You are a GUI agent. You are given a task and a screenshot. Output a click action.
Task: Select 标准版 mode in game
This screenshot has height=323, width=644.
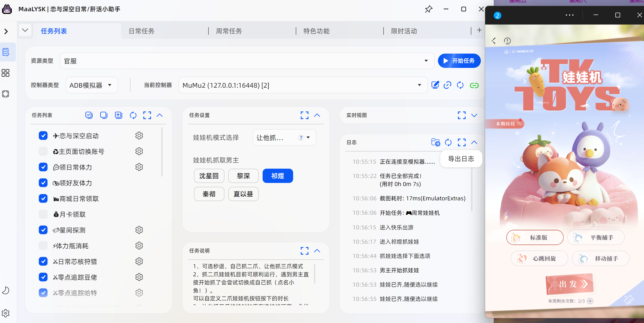tap(535, 237)
